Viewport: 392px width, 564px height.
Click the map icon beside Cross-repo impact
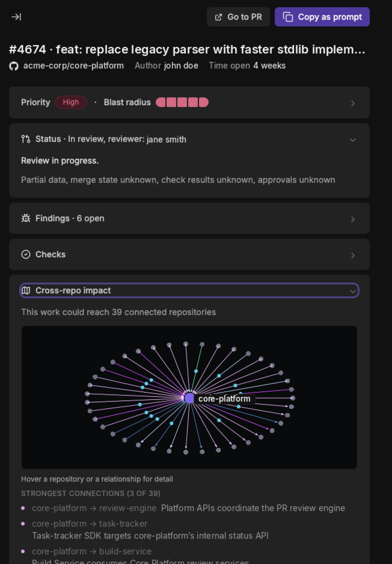pyautogui.click(x=26, y=291)
